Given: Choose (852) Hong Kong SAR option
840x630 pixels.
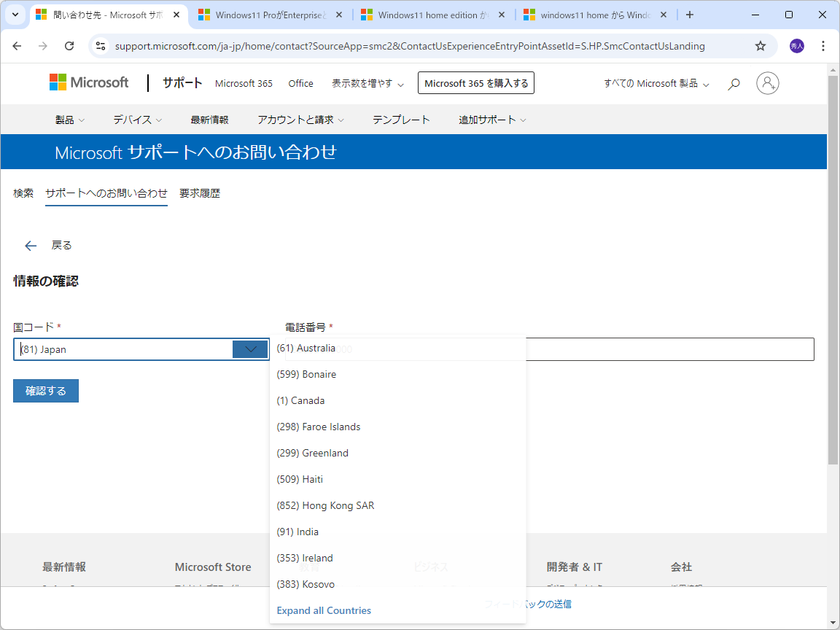Looking at the screenshot, I should pos(324,505).
